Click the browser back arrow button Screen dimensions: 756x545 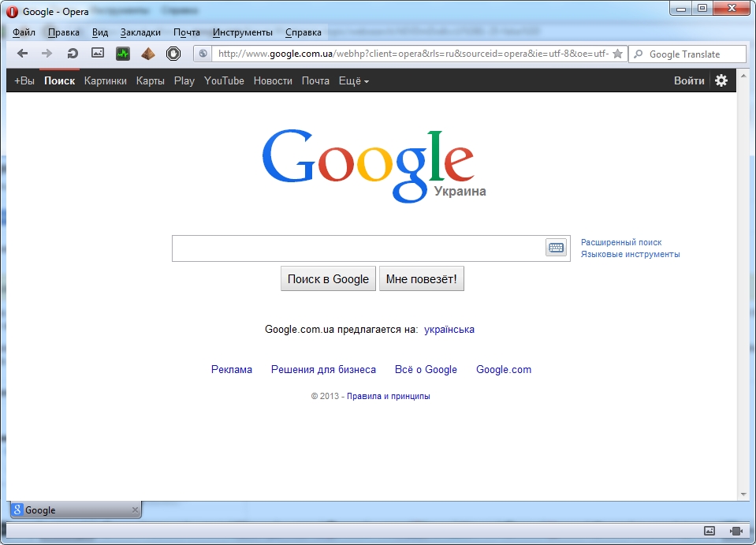[22, 54]
